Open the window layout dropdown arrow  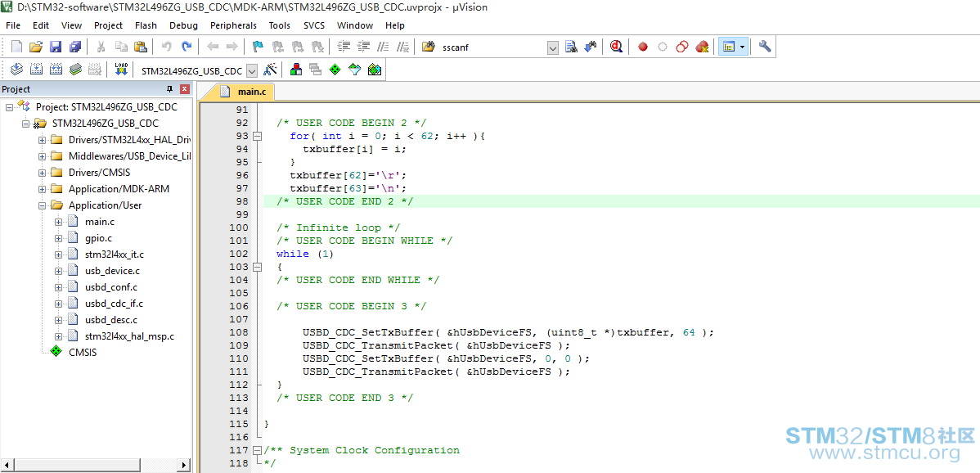pyautogui.click(x=742, y=47)
